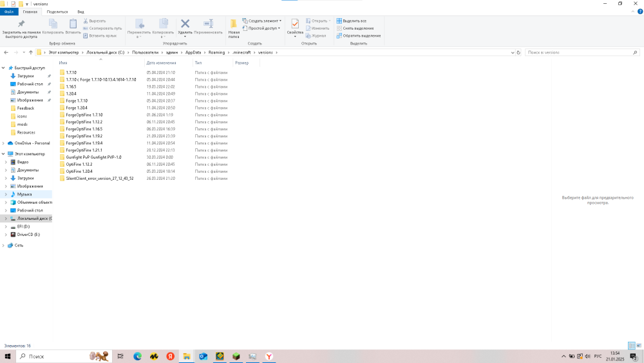The image size is (644, 363).
Task: Switch to the Share (Поделиться) ribbon tab
Action: pyautogui.click(x=57, y=12)
